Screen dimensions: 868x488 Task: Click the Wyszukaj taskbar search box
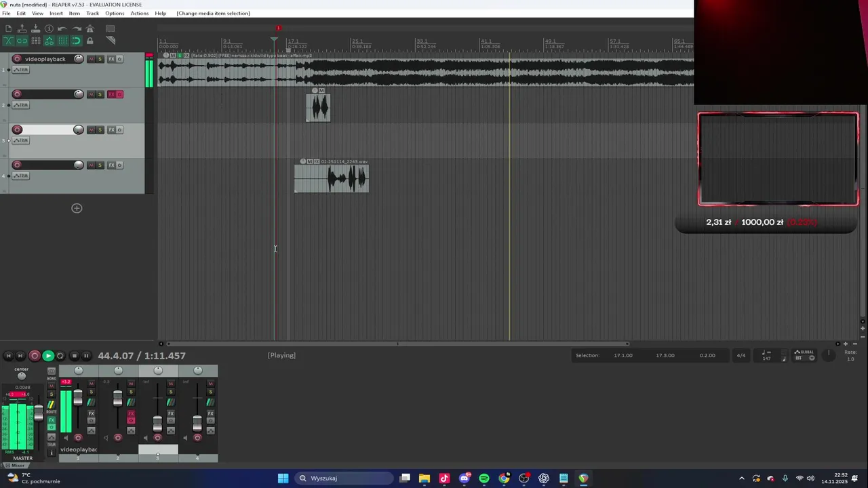[x=344, y=479]
